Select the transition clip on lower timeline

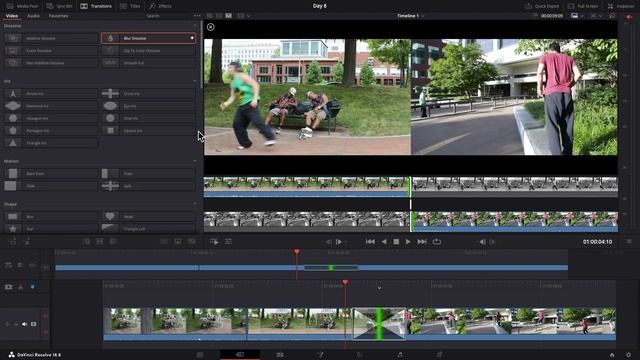[379, 324]
